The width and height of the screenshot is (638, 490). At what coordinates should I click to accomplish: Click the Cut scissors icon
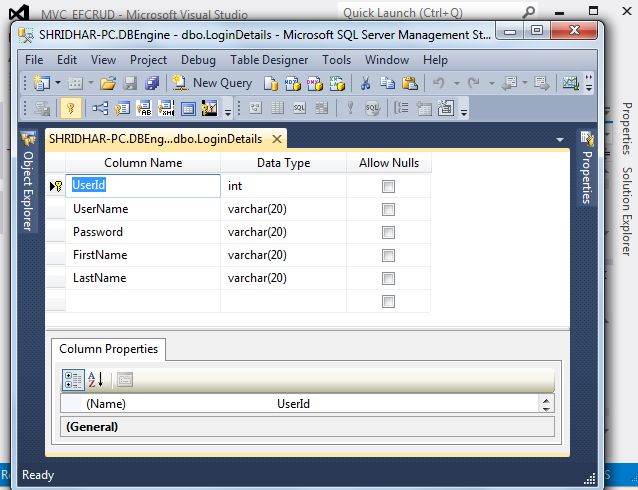click(365, 83)
